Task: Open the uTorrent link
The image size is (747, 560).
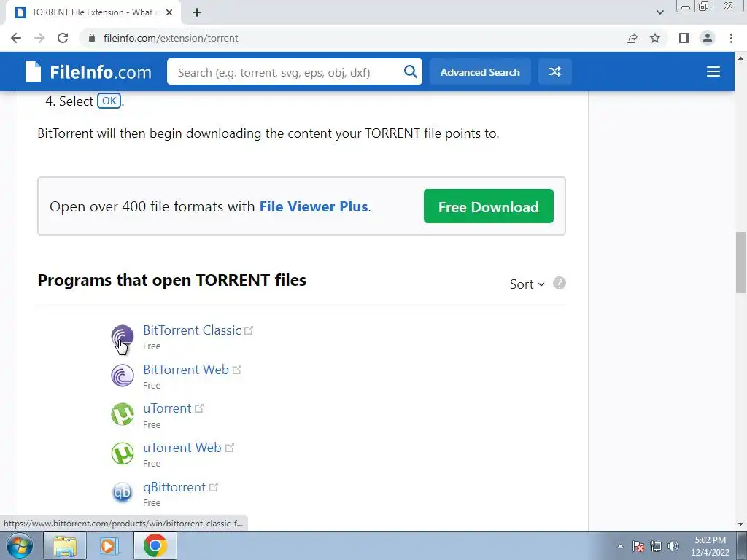Action: (167, 408)
